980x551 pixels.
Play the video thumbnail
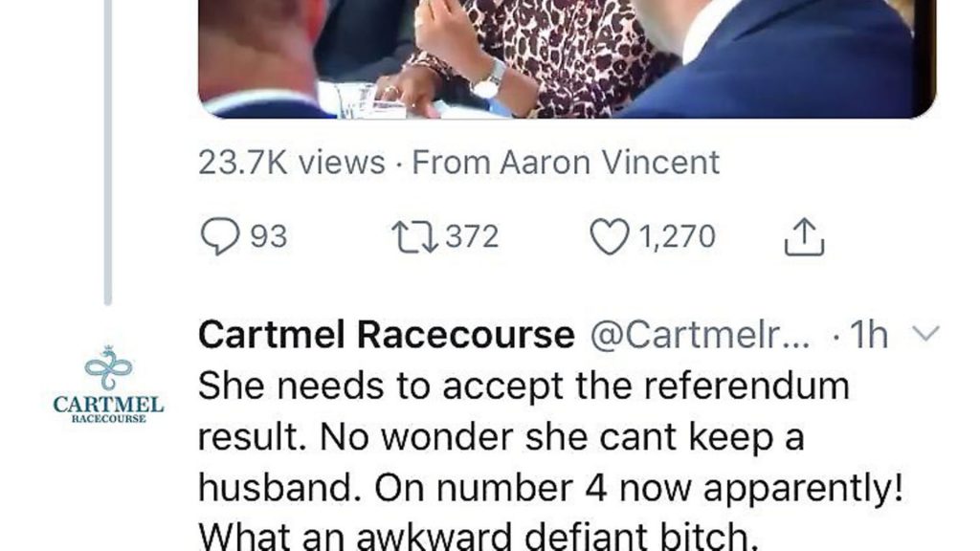click(x=567, y=58)
